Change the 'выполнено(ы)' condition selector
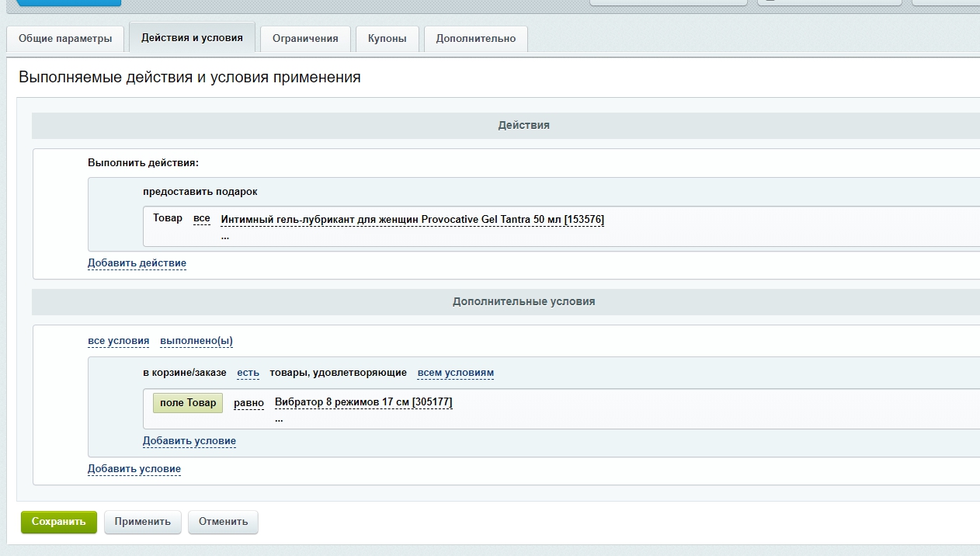This screenshot has width=980, height=556. (196, 341)
